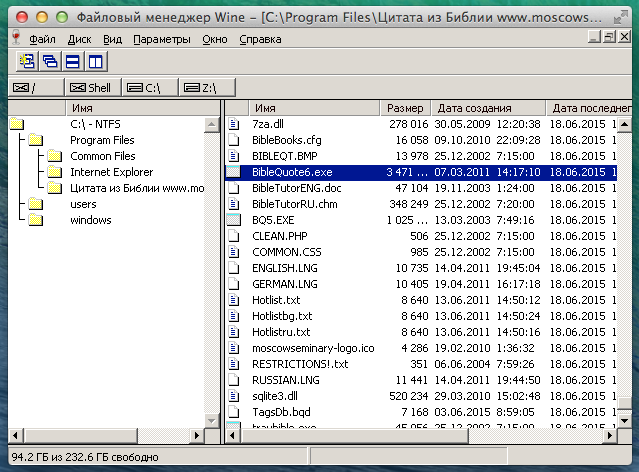This screenshot has width=639, height=472.
Task: Click the tile horizontally toolbar icon
Action: (72, 62)
